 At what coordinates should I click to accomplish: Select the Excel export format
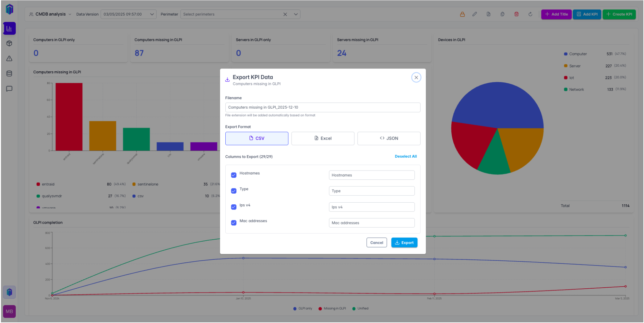click(323, 138)
